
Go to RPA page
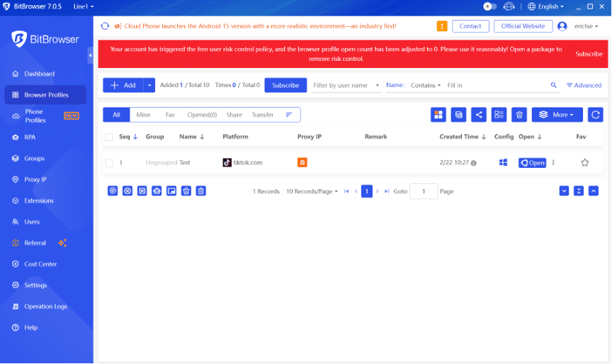pyautogui.click(x=30, y=137)
